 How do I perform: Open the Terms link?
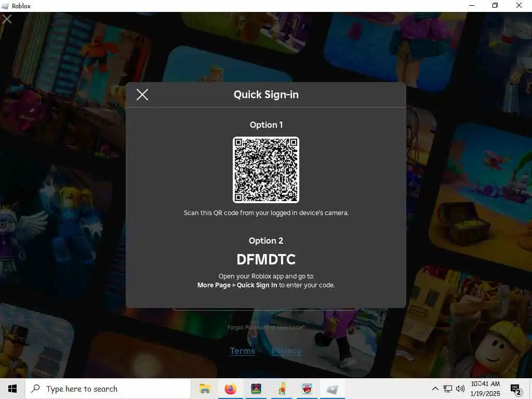click(x=242, y=351)
